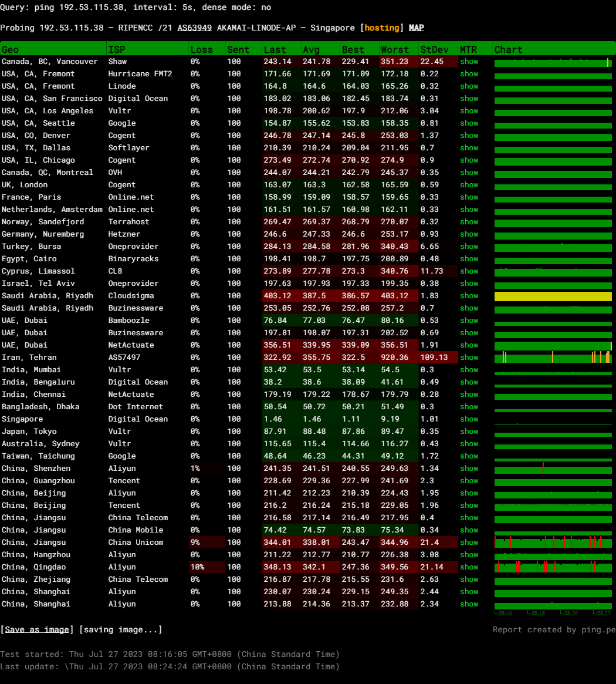Show MTR for Qingdao Aliyun row
Screen dimensions: 616x684
click(x=469, y=567)
